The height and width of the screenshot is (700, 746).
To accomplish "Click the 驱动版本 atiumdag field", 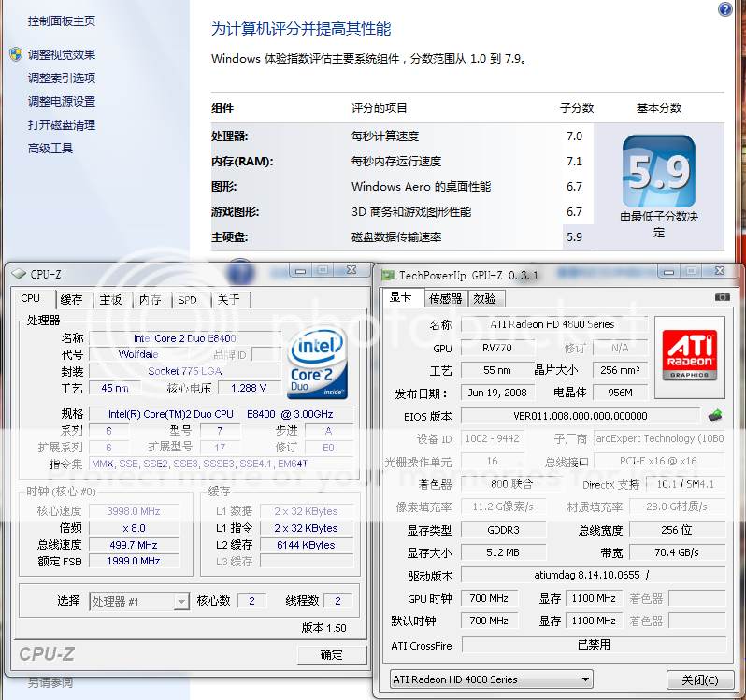I will point(594,575).
